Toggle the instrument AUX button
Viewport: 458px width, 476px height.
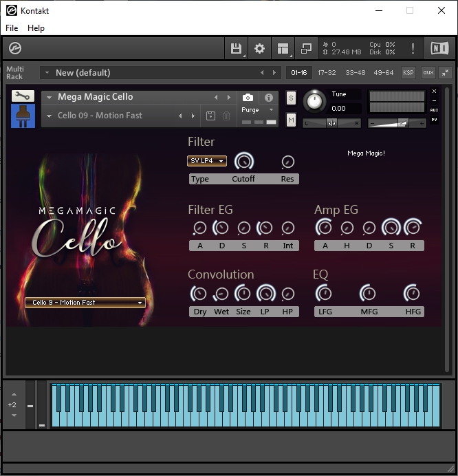435,110
